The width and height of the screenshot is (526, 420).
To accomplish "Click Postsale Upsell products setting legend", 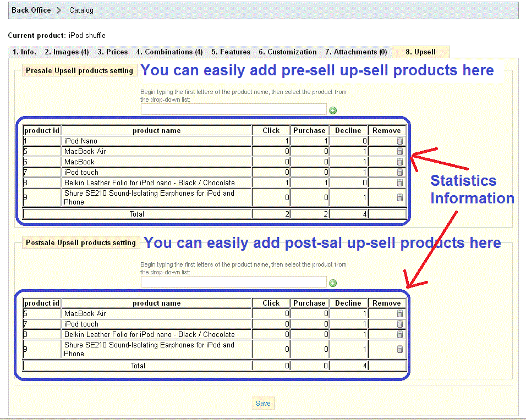I will tap(81, 242).
